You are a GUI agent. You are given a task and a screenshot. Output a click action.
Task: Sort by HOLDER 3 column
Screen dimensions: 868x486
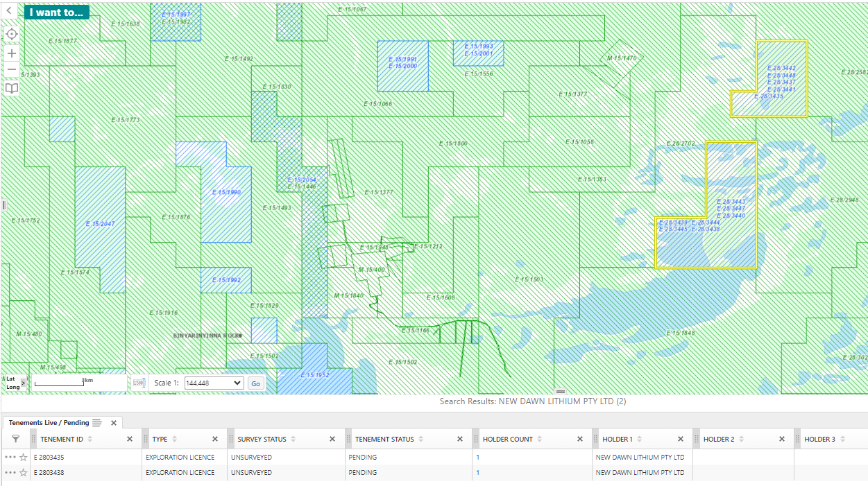pyautogui.click(x=842, y=439)
